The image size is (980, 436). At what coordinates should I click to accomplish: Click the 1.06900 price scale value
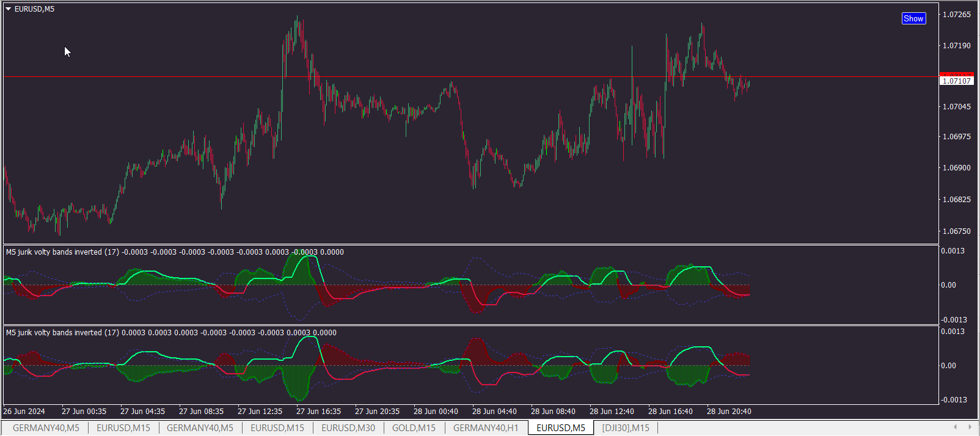[956, 167]
